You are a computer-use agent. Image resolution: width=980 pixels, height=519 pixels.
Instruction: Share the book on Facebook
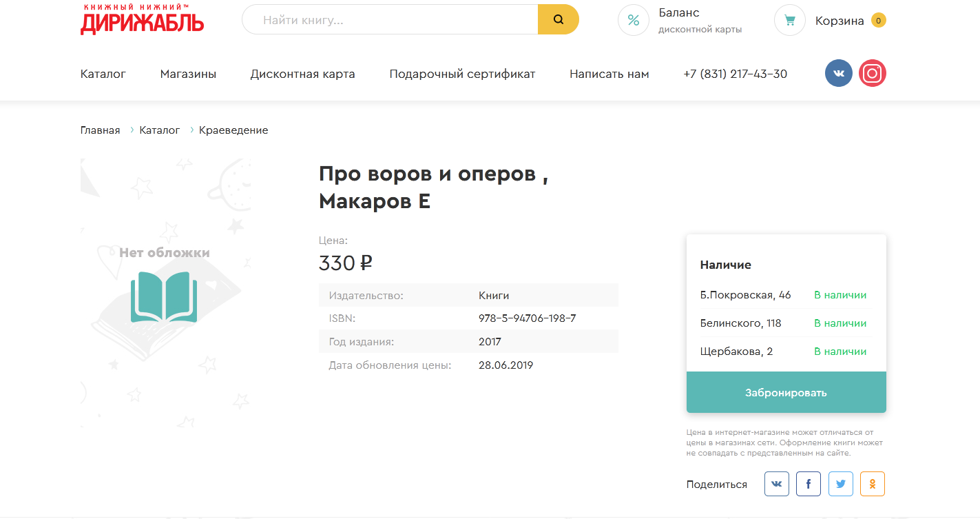coord(809,484)
